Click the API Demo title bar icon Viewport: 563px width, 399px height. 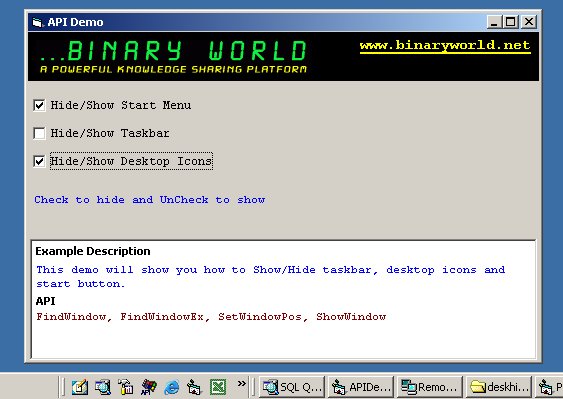37,22
